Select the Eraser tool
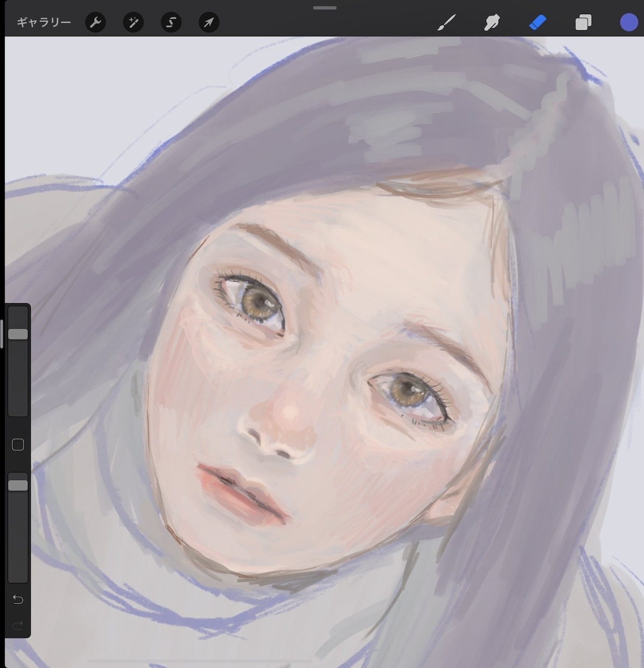This screenshot has height=668, width=644. click(537, 23)
